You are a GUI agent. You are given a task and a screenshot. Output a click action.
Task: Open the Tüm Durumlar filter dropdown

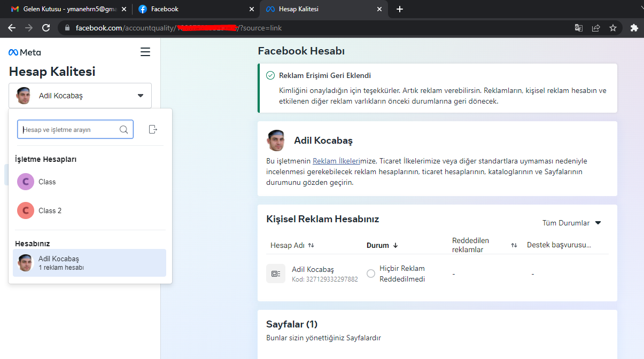click(572, 223)
